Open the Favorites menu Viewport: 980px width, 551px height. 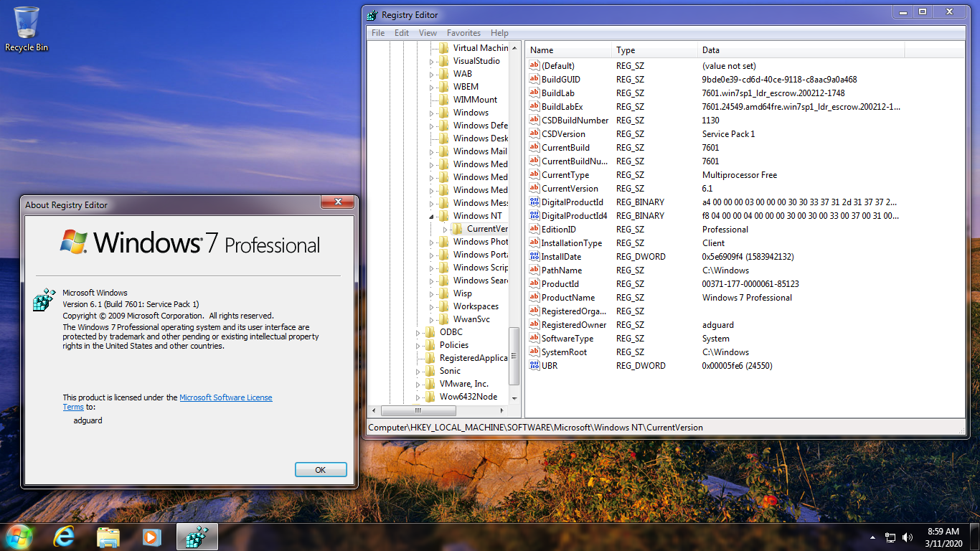463,33
